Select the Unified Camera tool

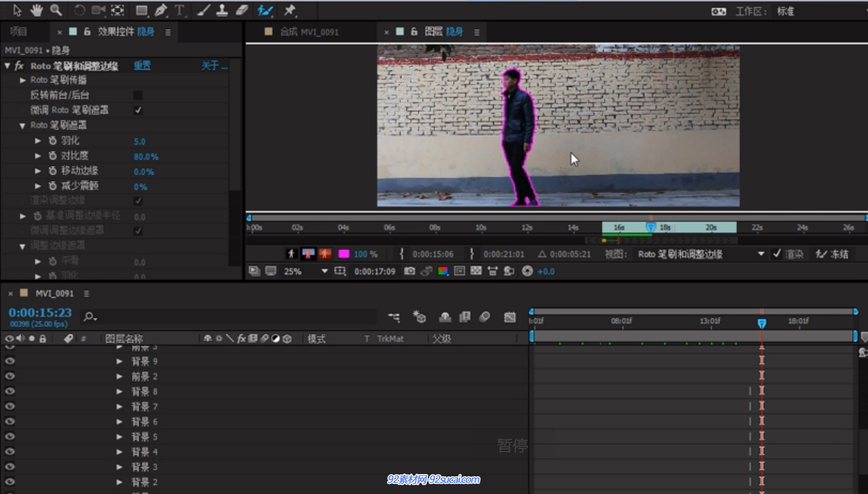tap(99, 10)
